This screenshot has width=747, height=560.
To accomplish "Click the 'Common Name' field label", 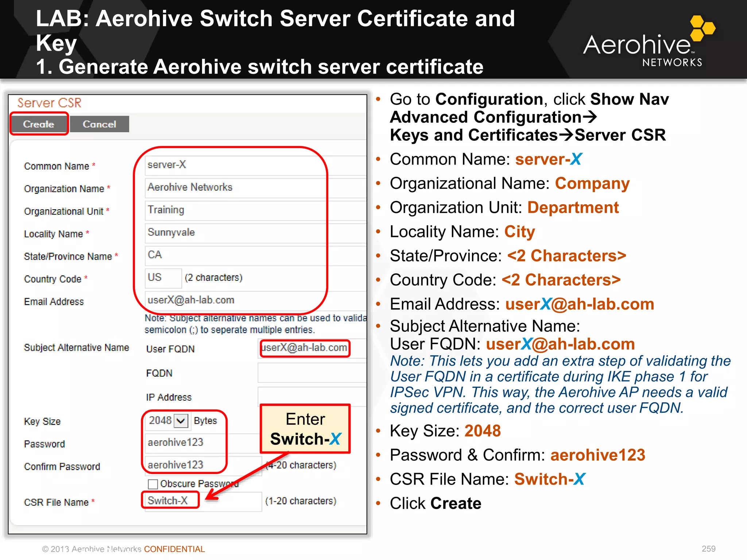I will tap(57, 166).
